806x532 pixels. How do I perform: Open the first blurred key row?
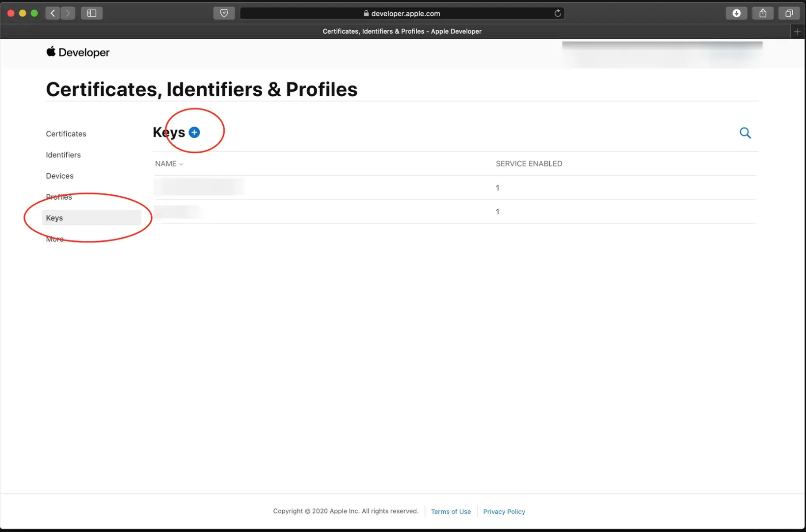pyautogui.click(x=455, y=187)
